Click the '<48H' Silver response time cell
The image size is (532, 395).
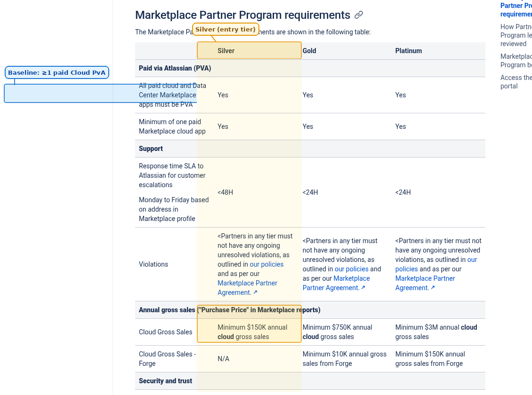click(226, 192)
